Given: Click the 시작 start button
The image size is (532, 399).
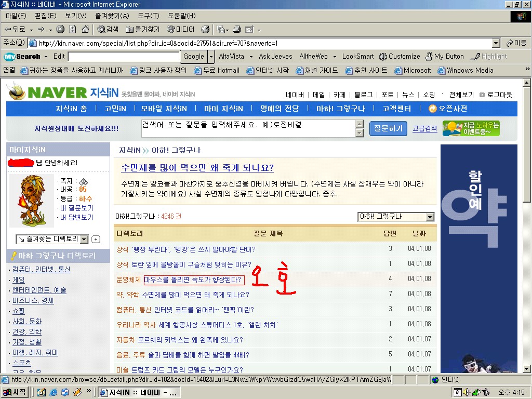Looking at the screenshot, I should tap(15, 392).
